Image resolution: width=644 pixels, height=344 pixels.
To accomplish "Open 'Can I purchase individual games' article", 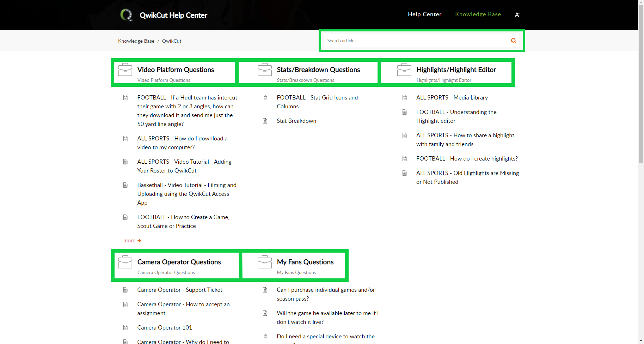I will (x=326, y=294).
